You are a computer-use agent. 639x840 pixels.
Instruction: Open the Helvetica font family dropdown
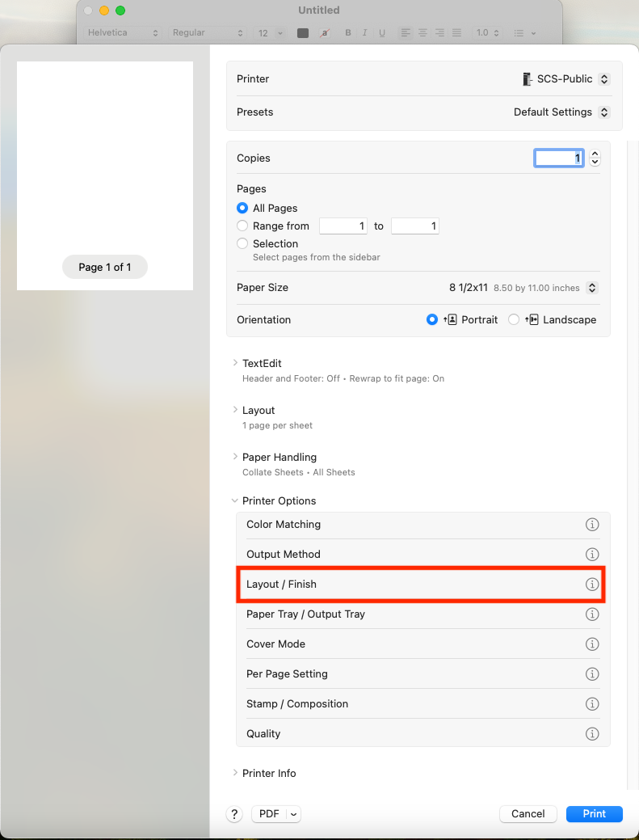[123, 32]
